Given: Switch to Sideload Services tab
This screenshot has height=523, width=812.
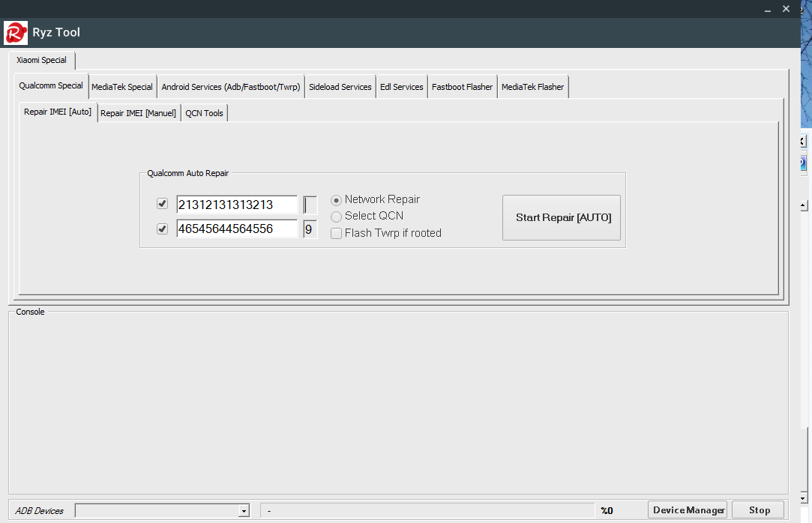Looking at the screenshot, I should 340,87.
